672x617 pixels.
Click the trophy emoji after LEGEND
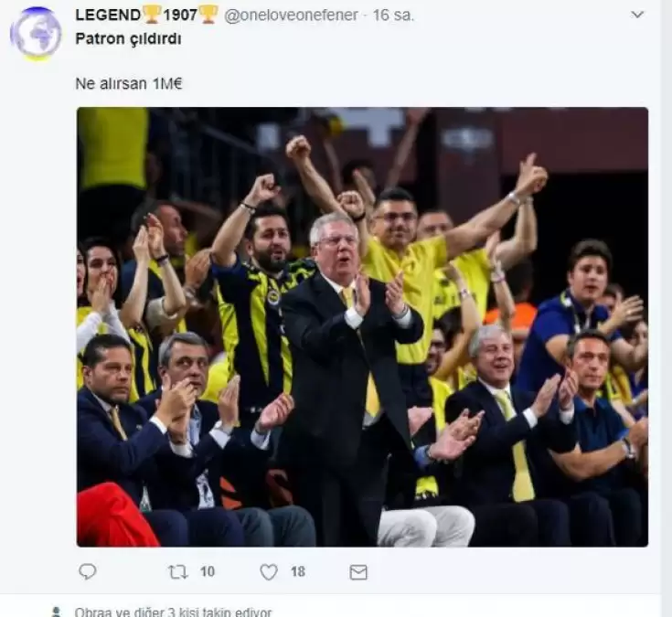tap(152, 15)
